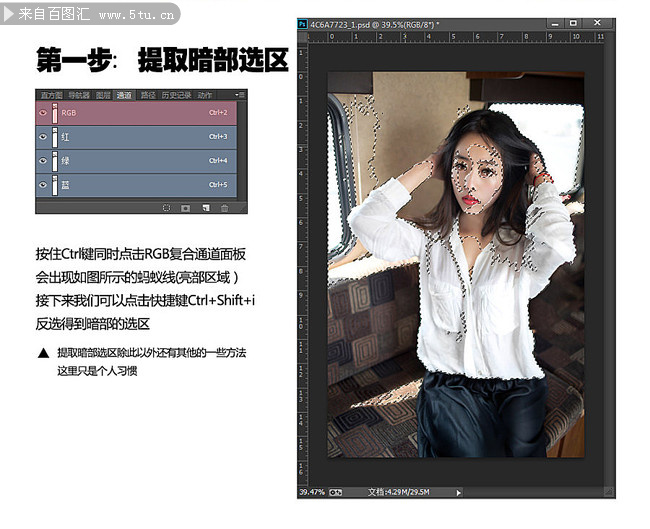Create new channel with page icon
The width and height of the screenshot is (650, 529).
(x=205, y=208)
